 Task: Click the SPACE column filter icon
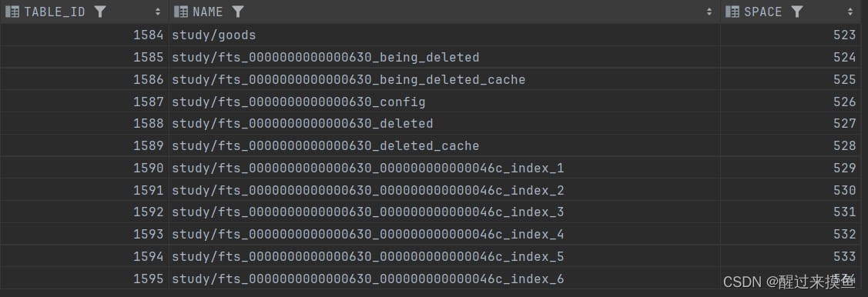(796, 12)
